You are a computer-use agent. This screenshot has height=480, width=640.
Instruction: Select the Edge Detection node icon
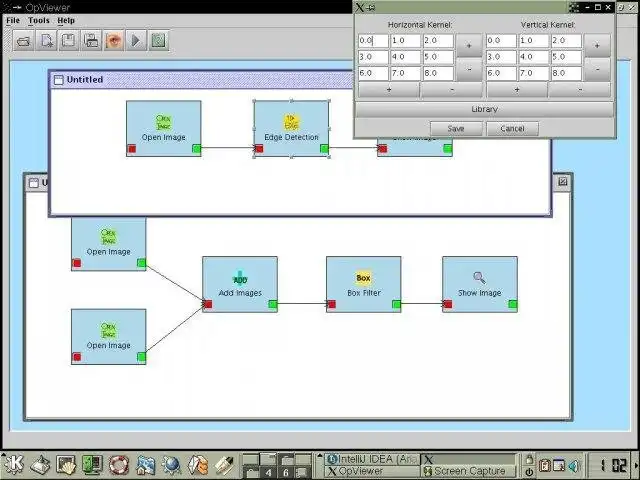[291, 122]
